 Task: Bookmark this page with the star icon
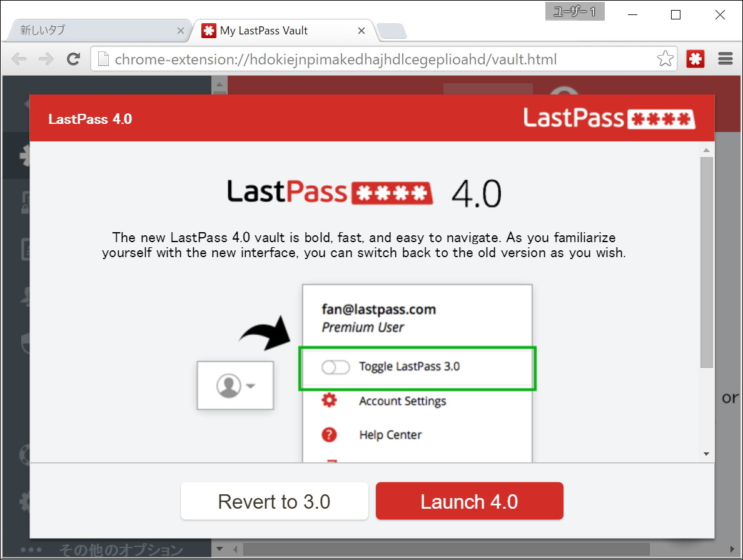[665, 58]
